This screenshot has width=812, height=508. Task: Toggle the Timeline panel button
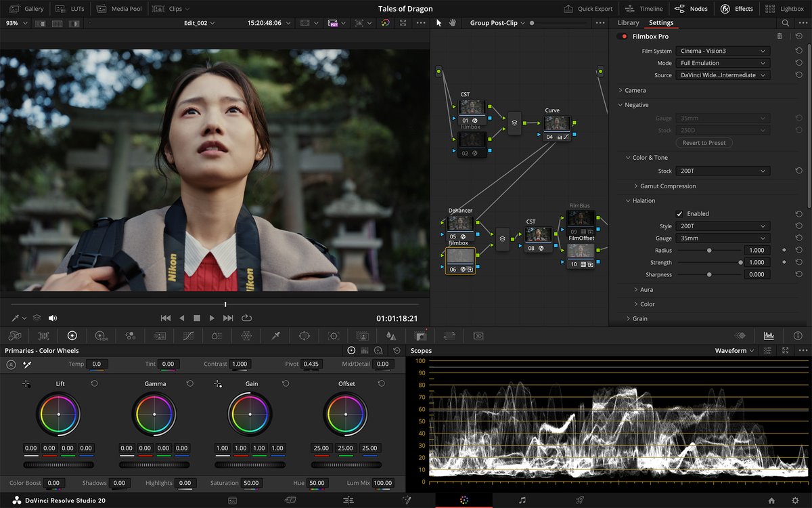tap(645, 9)
